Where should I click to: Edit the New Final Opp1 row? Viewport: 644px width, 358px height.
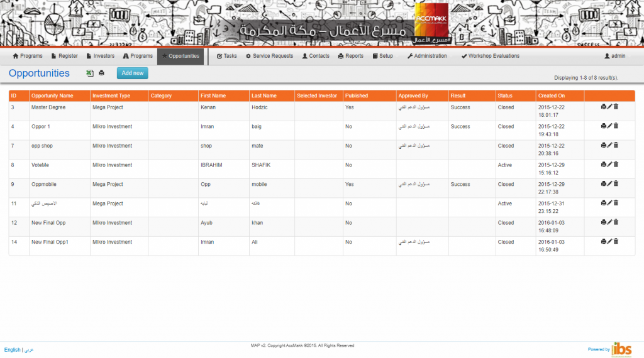(x=609, y=242)
